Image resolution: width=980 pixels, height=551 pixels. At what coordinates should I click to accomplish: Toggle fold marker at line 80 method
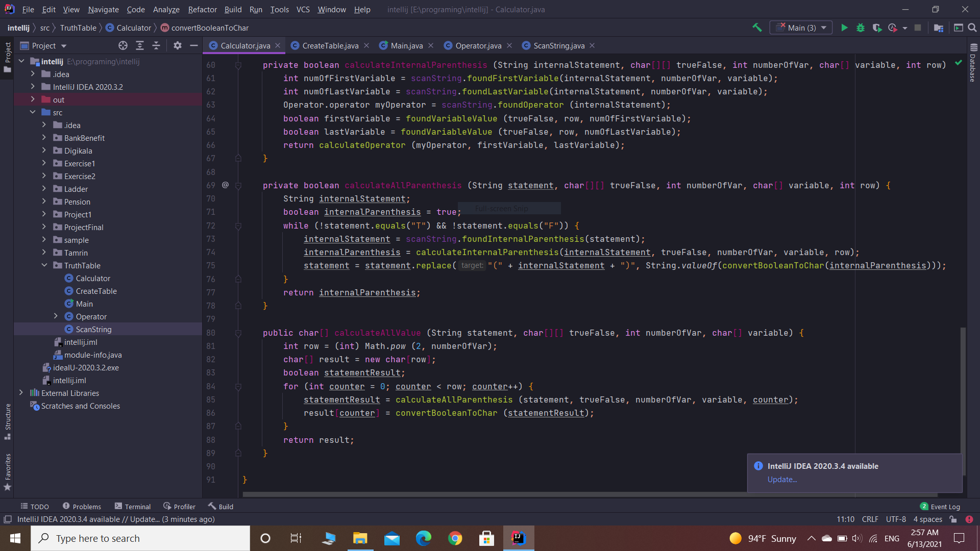238,333
